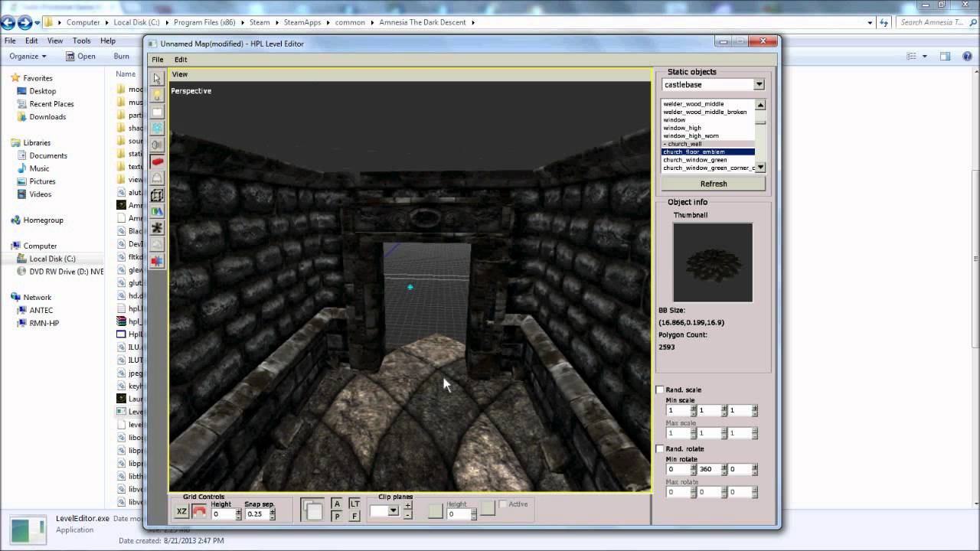The width and height of the screenshot is (980, 551).
Task: Click Amnesia The Dark Descent breadcrumb
Action: click(423, 22)
